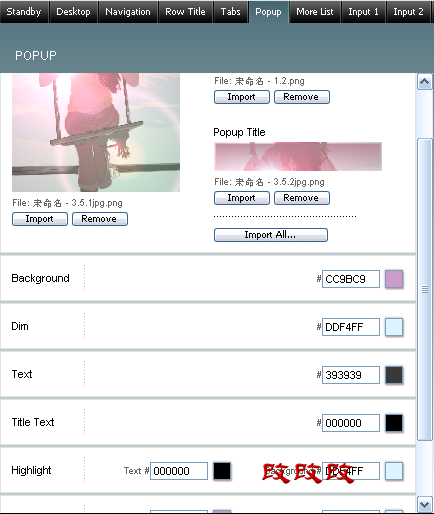Click the 'Popup Title' heading

pyautogui.click(x=239, y=132)
